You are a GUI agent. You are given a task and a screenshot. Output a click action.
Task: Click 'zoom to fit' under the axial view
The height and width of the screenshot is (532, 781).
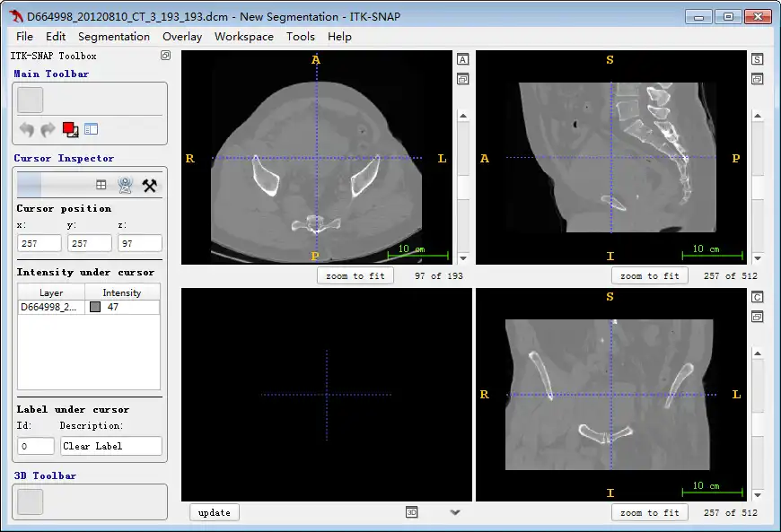coord(355,275)
